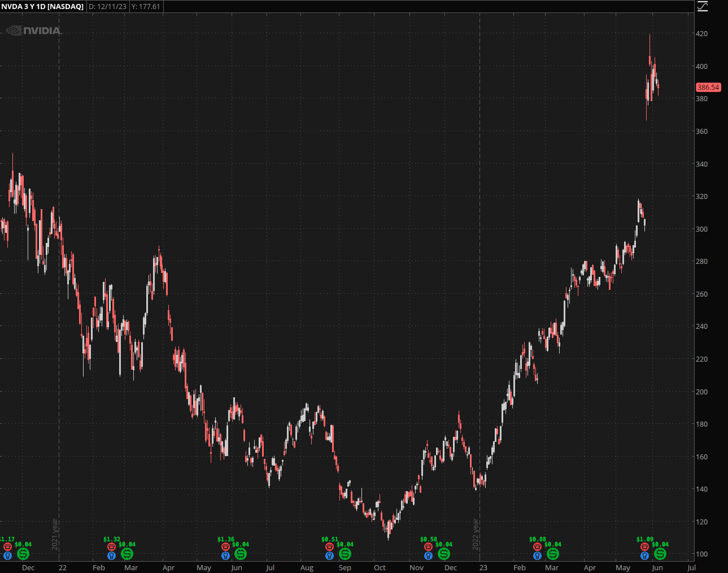Screen dimensions: 728x573
Task: Select the blue lightbulb icon under the $0.51 earnings
Action: click(330, 556)
